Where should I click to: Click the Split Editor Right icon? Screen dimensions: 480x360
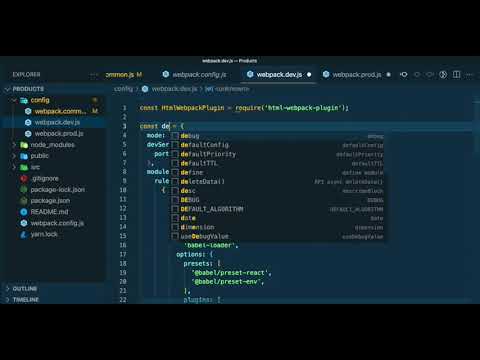tap(456, 75)
